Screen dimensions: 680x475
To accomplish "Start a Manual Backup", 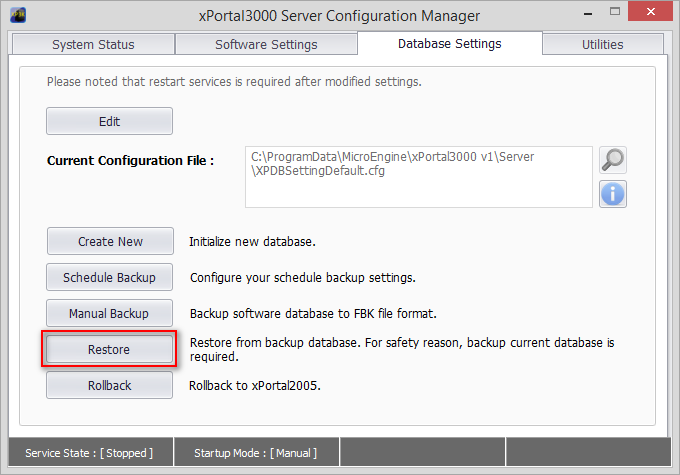I will pyautogui.click(x=110, y=313).
